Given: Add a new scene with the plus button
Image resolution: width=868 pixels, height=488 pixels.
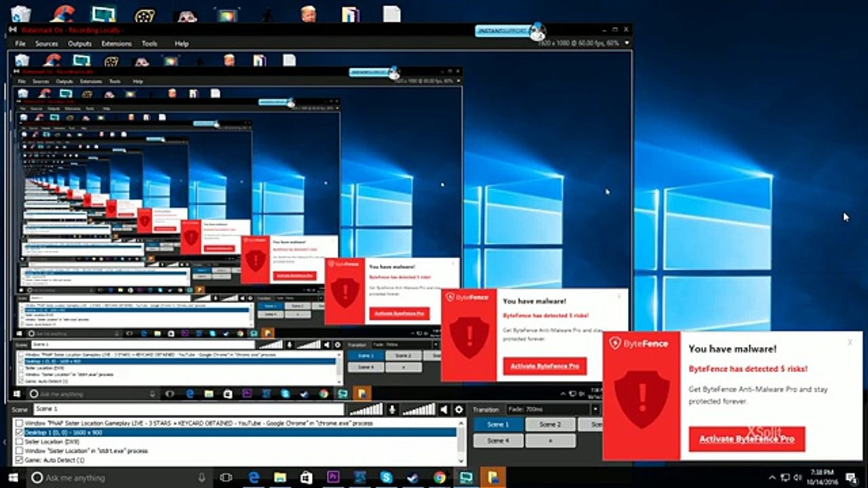Looking at the screenshot, I should point(550,441).
